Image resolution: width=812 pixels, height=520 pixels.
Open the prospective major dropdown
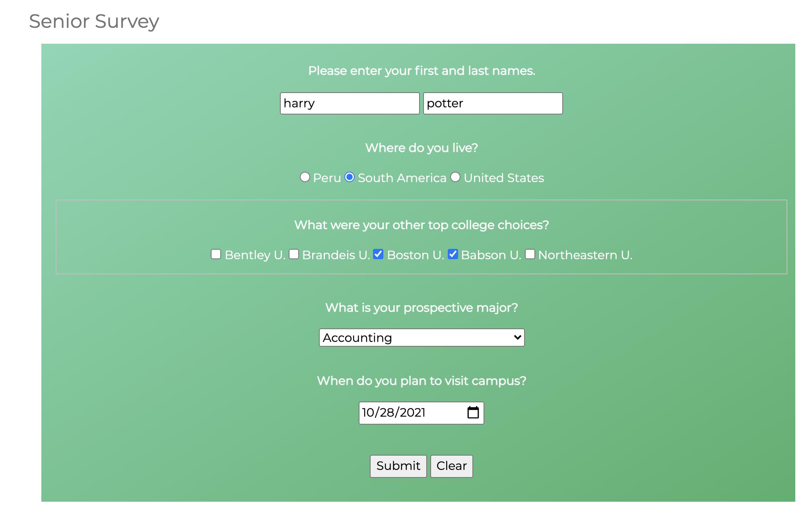click(x=421, y=337)
